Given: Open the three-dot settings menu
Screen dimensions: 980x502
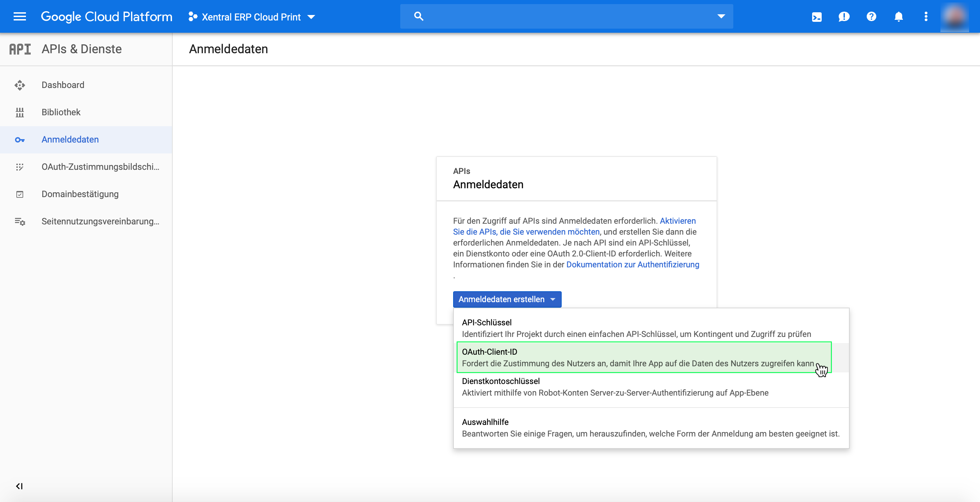Looking at the screenshot, I should click(926, 17).
